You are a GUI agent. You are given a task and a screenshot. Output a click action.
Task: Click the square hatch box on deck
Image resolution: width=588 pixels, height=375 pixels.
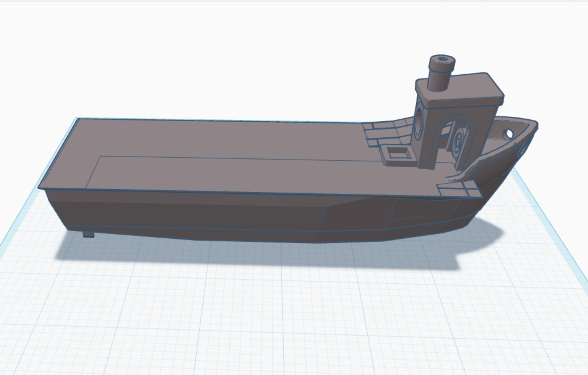[399, 155]
